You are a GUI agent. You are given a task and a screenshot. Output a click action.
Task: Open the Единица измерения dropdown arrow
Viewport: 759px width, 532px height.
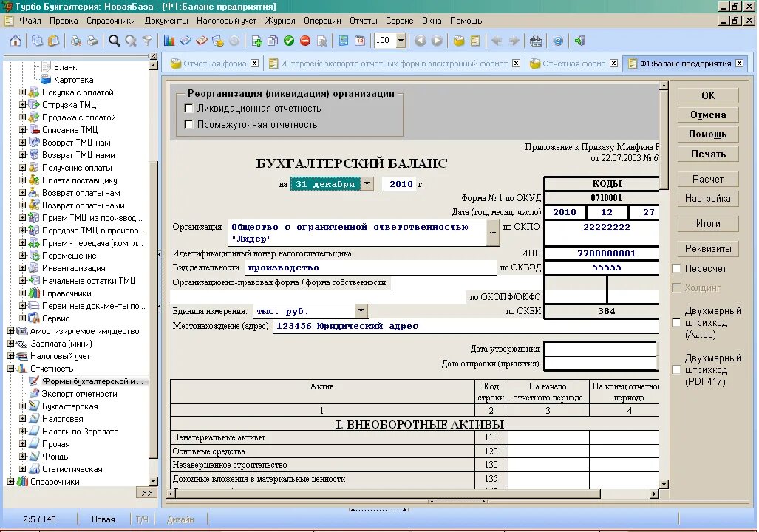point(361,311)
